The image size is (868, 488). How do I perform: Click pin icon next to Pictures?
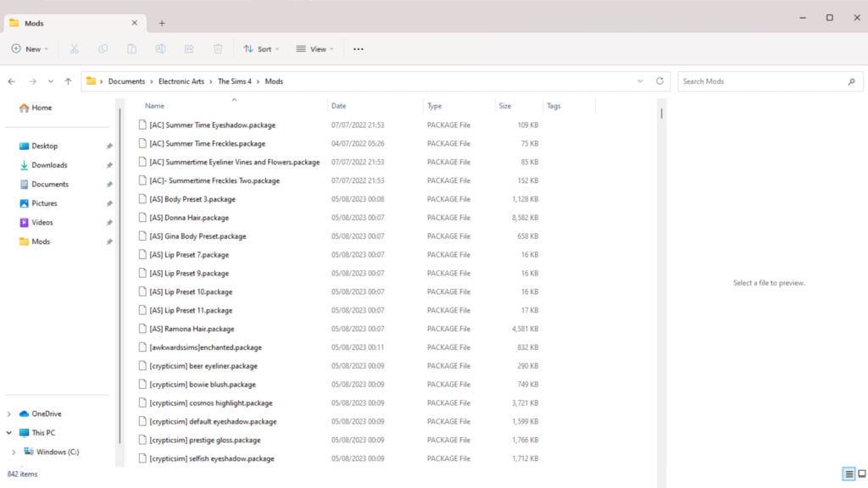pyautogui.click(x=109, y=203)
